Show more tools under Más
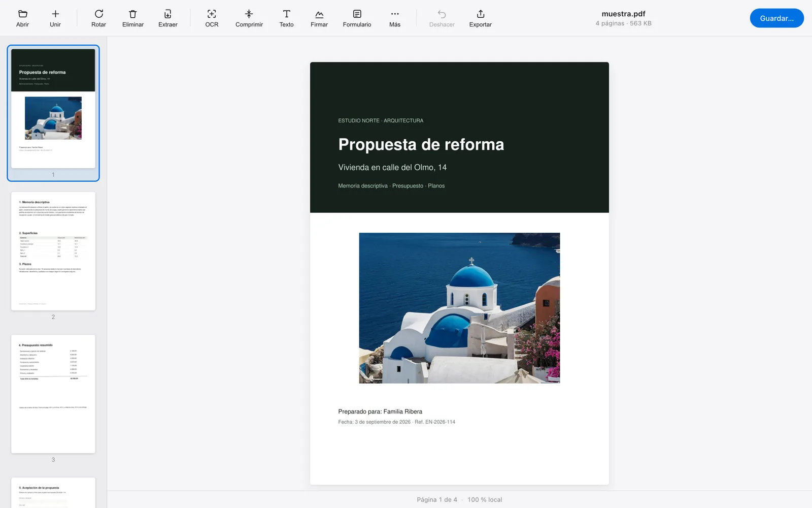The height and width of the screenshot is (508, 812). pos(395,18)
